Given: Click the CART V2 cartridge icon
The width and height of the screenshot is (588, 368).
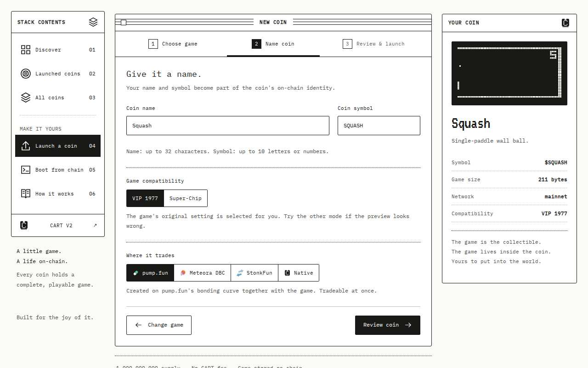Looking at the screenshot, I should tap(24, 225).
